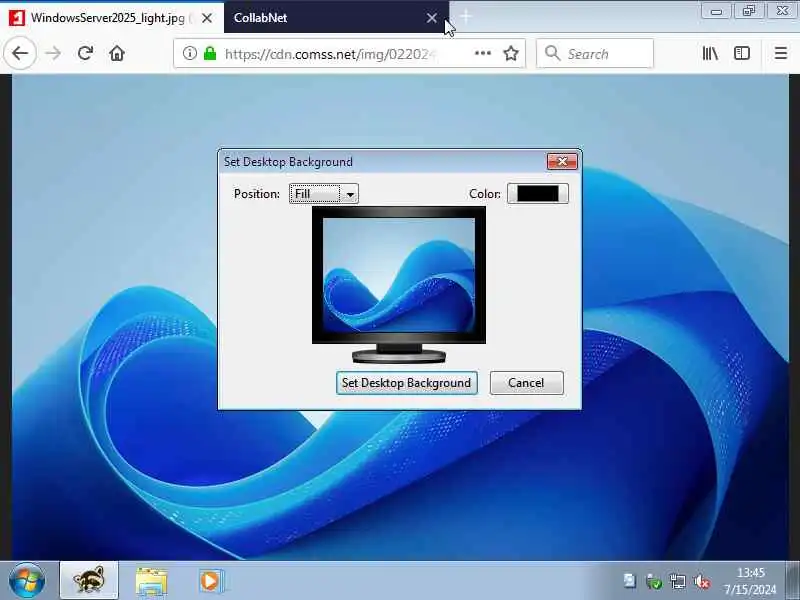Viewport: 800px width, 600px height.
Task: Click the forward navigation arrow
Action: pos(53,53)
